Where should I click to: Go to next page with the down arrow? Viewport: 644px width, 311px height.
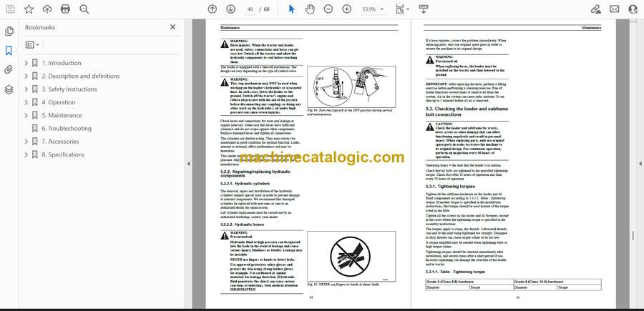230,9
